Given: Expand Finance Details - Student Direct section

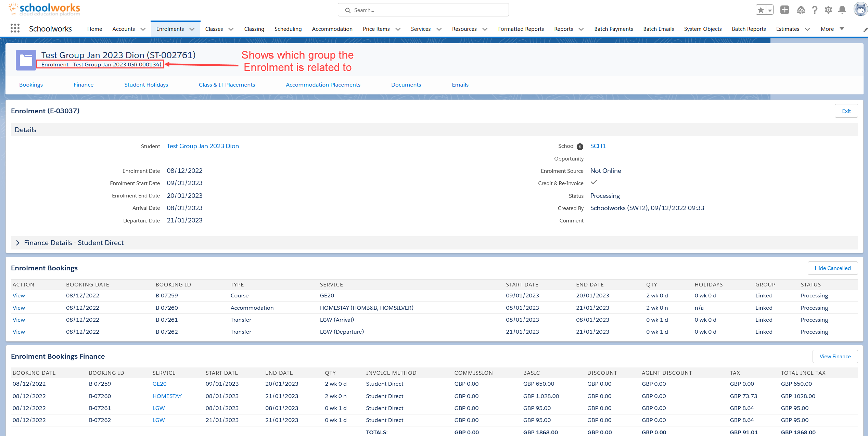Looking at the screenshot, I should (18, 243).
